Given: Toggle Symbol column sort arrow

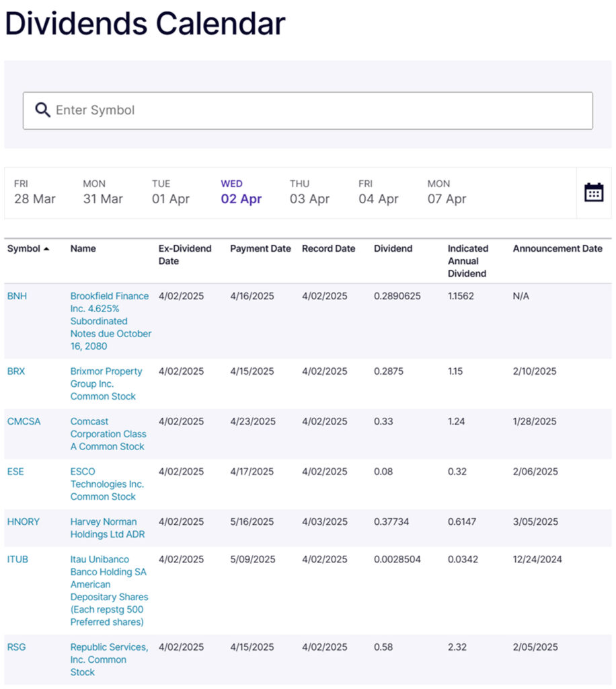Looking at the screenshot, I should (46, 249).
